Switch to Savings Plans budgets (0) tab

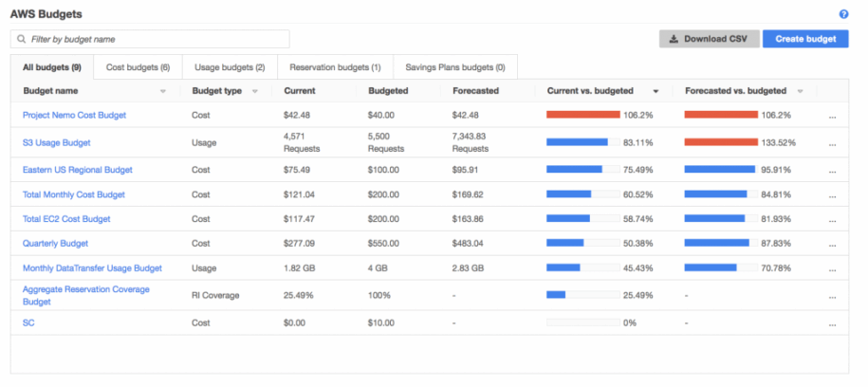click(455, 67)
